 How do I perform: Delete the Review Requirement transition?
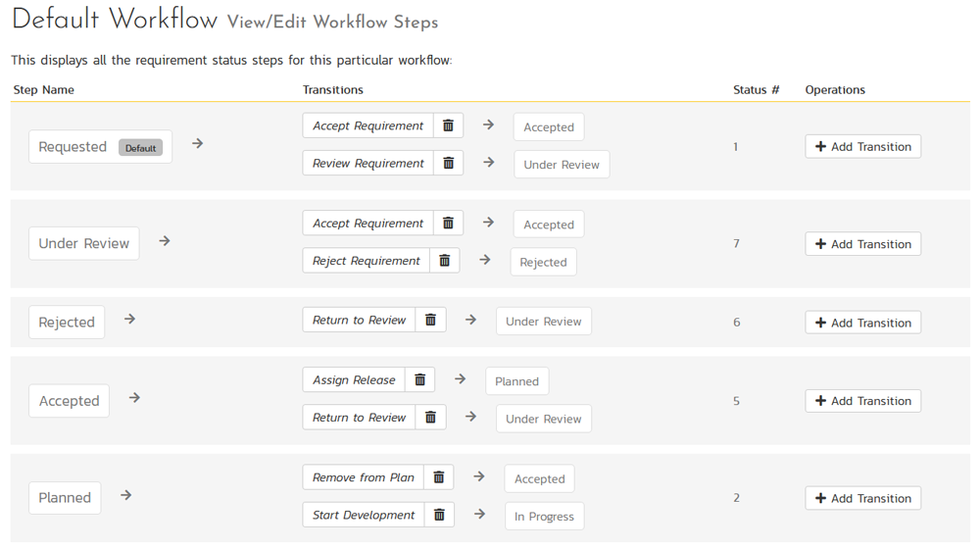448,163
